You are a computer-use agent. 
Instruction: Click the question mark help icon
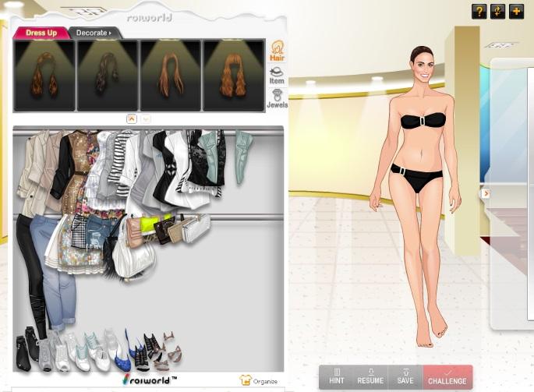click(x=479, y=11)
